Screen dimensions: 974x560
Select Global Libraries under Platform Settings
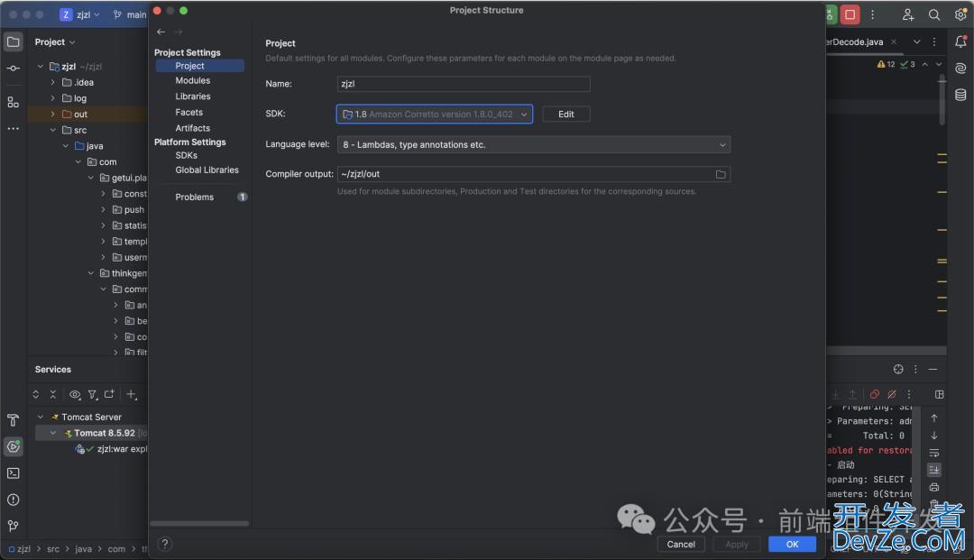click(x=207, y=170)
